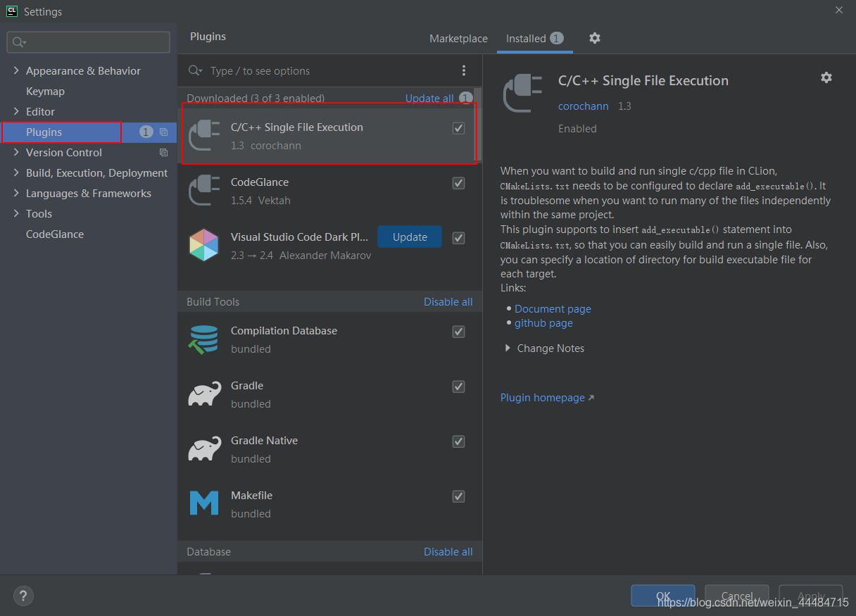Click the large plug icon in detail pane
Image resolution: width=856 pixels, height=616 pixels.
[x=523, y=94]
